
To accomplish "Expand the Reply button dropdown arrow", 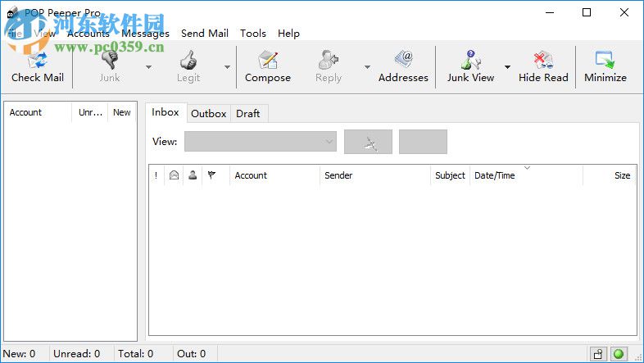I will coord(367,67).
